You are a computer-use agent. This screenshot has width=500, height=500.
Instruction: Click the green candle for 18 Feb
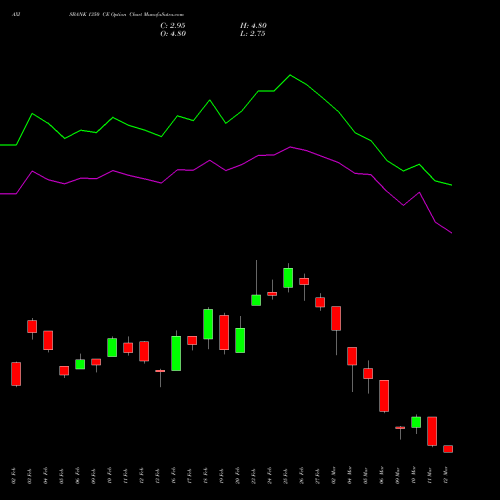click(208, 324)
